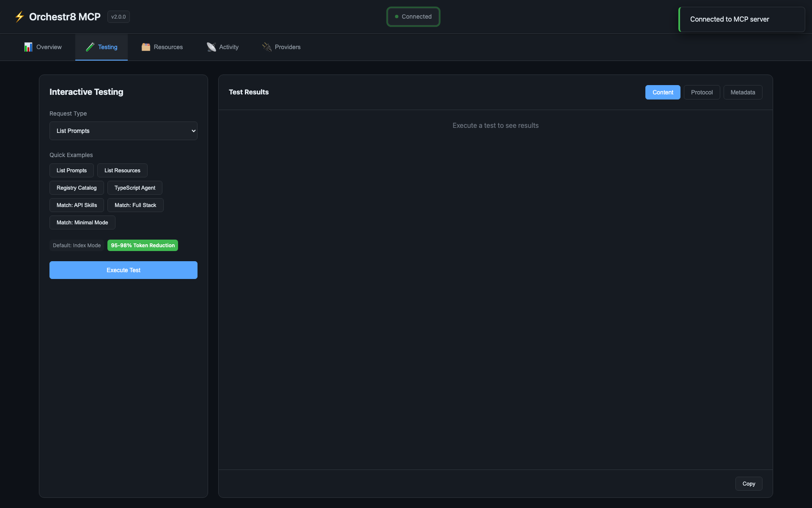Click the Testing test tube icon

pyautogui.click(x=90, y=47)
